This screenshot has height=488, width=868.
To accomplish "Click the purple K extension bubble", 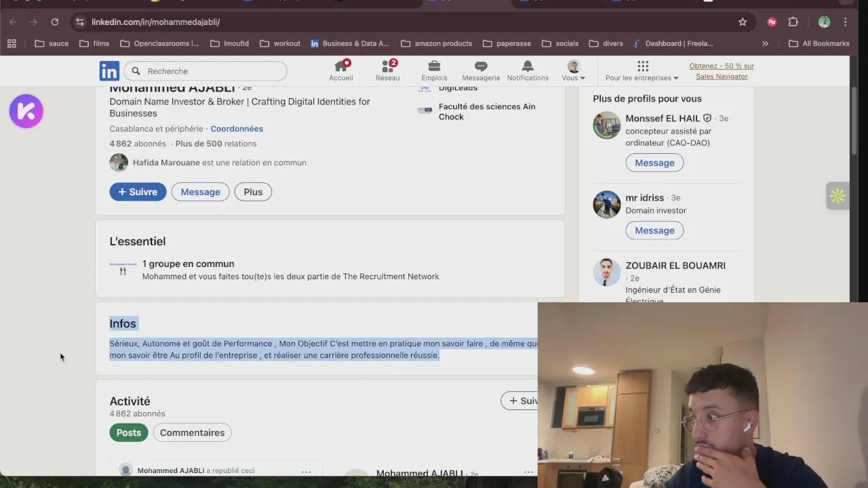I will point(26,111).
